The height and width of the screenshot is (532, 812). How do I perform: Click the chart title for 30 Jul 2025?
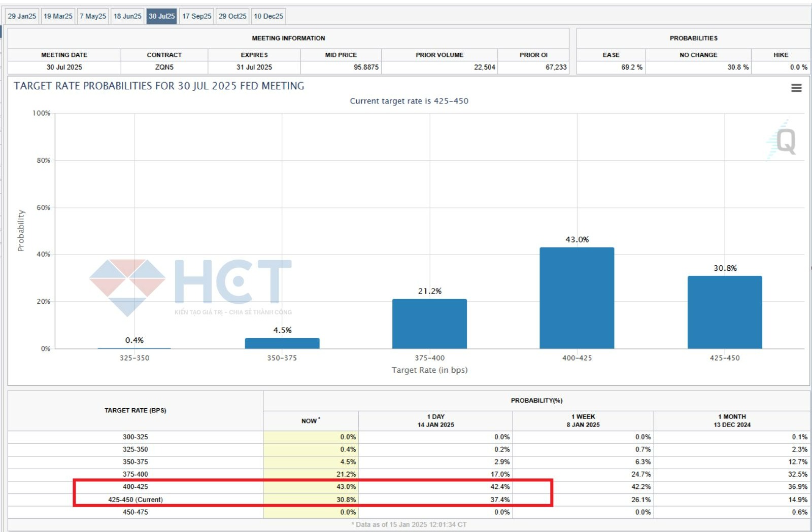pyautogui.click(x=159, y=86)
